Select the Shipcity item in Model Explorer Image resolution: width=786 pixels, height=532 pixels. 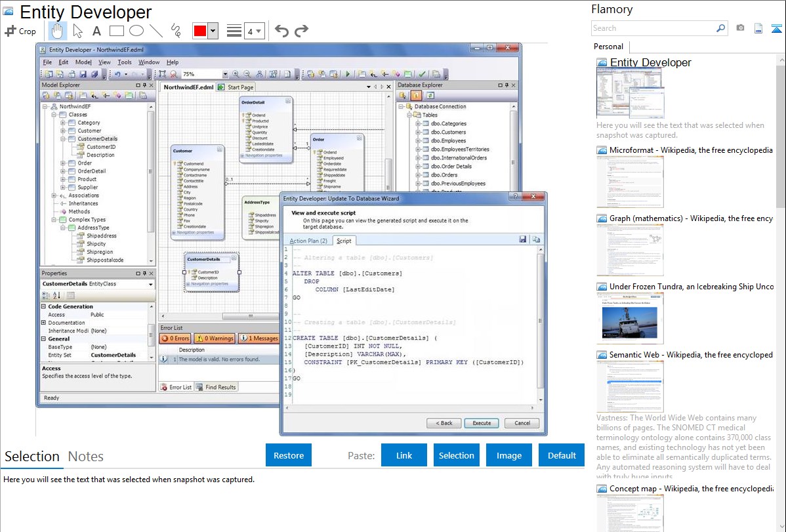pos(96,244)
